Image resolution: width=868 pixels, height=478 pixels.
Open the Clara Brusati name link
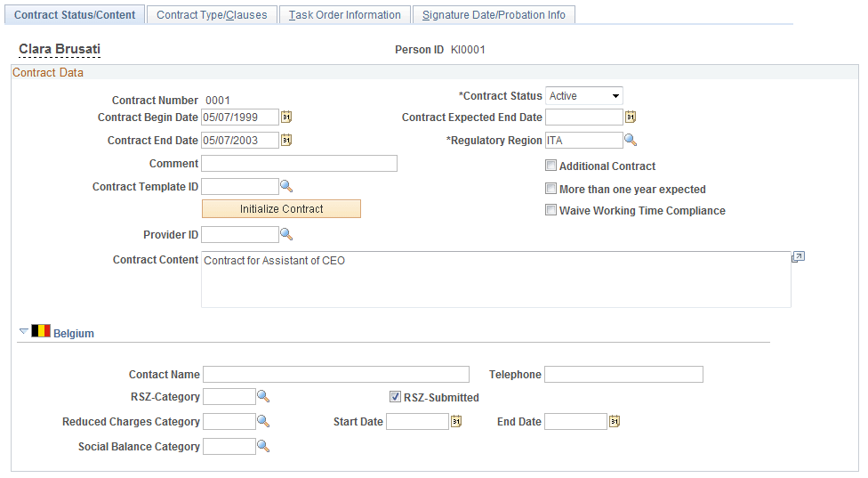coord(60,49)
